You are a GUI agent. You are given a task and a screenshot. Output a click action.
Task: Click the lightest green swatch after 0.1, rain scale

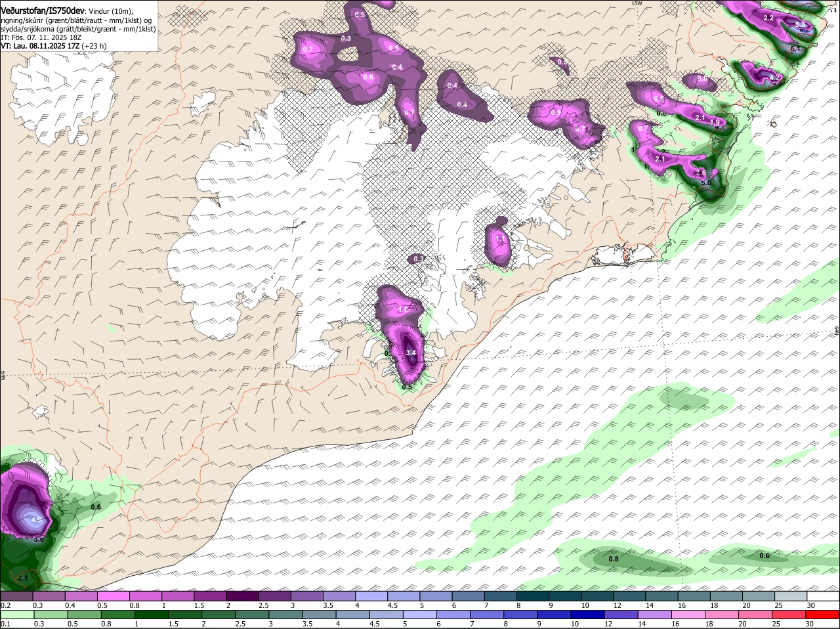click(x=16, y=615)
